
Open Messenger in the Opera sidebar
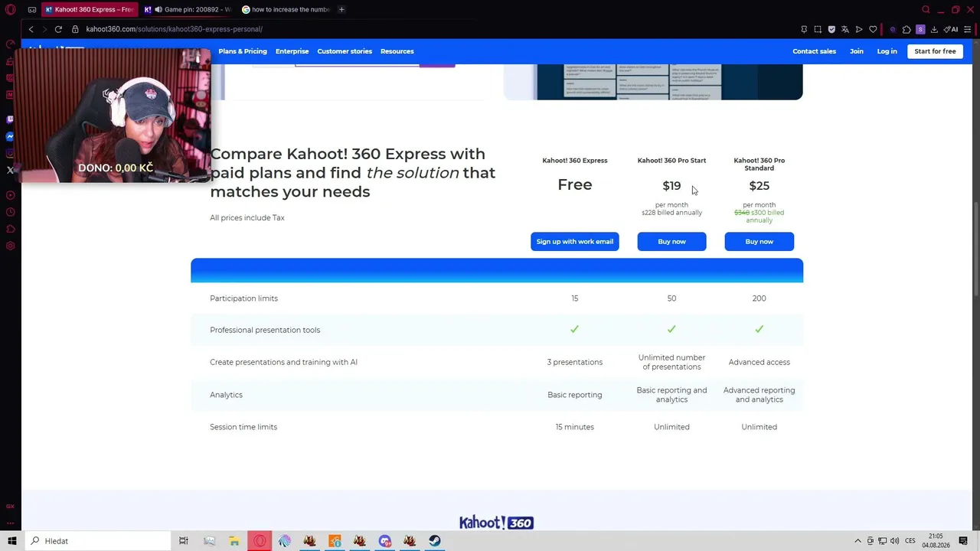[10, 136]
